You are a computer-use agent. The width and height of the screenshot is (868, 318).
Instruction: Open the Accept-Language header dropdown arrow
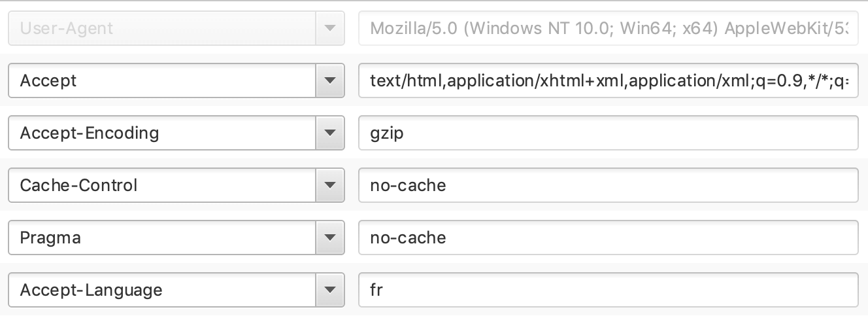click(x=329, y=290)
